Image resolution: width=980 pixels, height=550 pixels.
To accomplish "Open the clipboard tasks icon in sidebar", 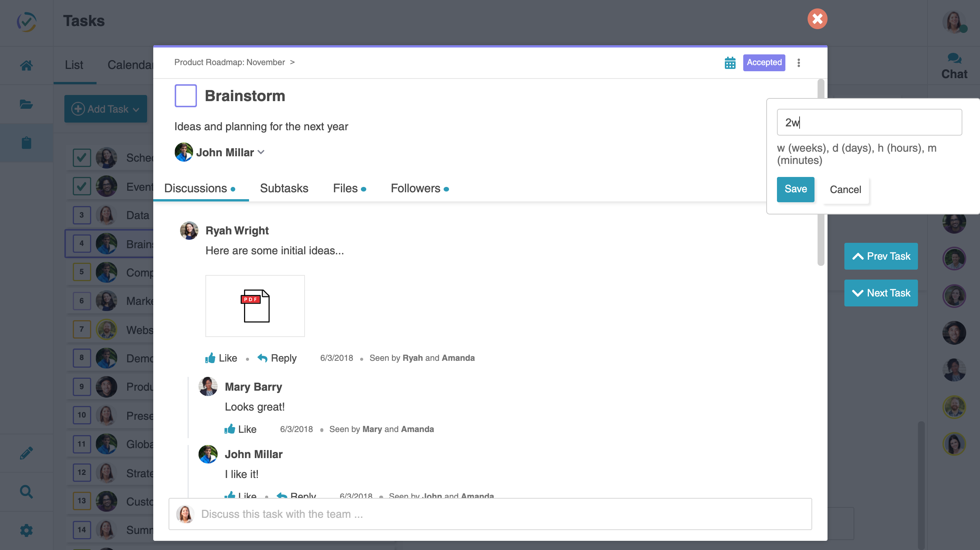I will [x=26, y=143].
